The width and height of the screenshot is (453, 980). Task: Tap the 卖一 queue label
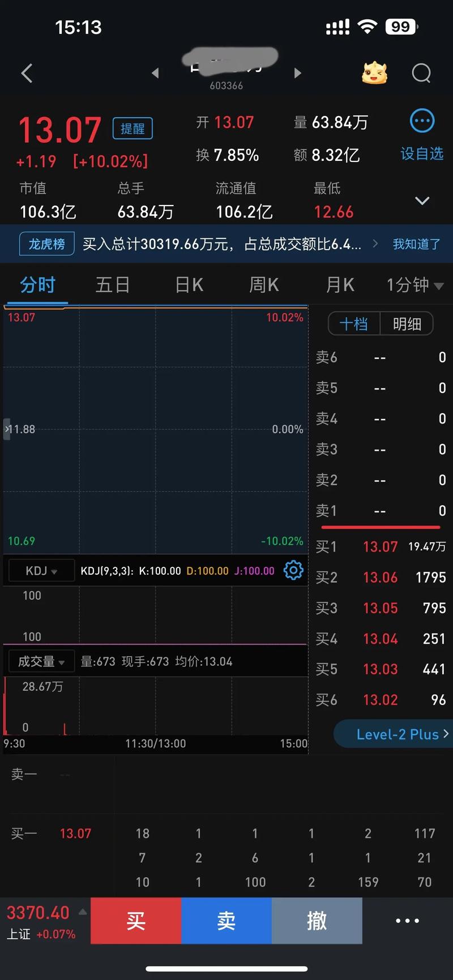[x=24, y=774]
